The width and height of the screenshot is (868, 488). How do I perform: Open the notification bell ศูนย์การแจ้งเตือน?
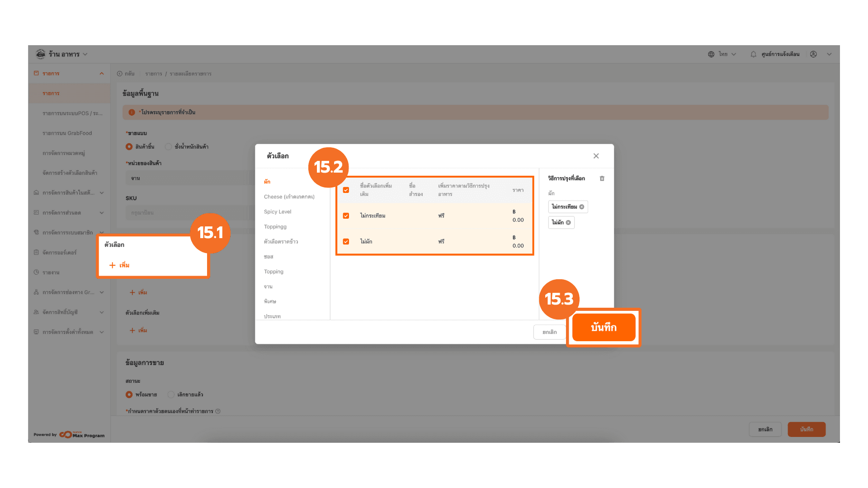point(753,54)
